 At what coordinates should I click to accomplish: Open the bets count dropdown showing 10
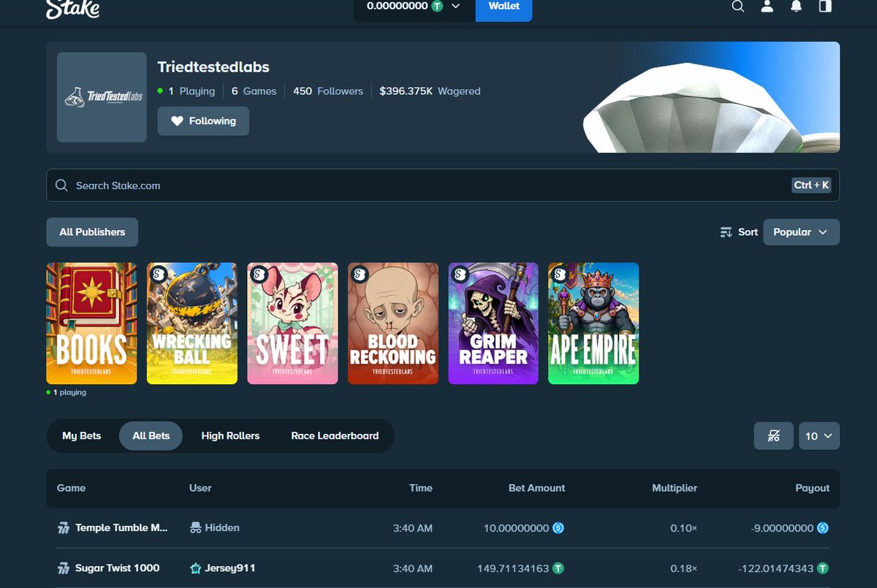pos(819,436)
